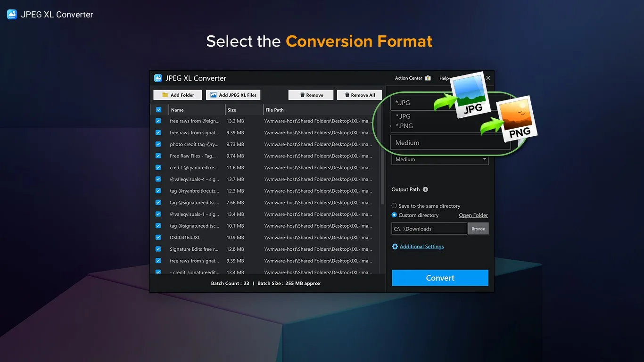Viewport: 644px width, 362px height.
Task: Click the Add Folder button
Action: point(178,95)
